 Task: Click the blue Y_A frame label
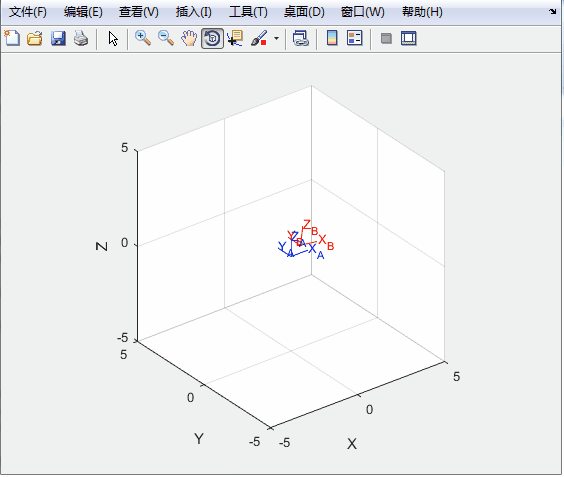286,249
